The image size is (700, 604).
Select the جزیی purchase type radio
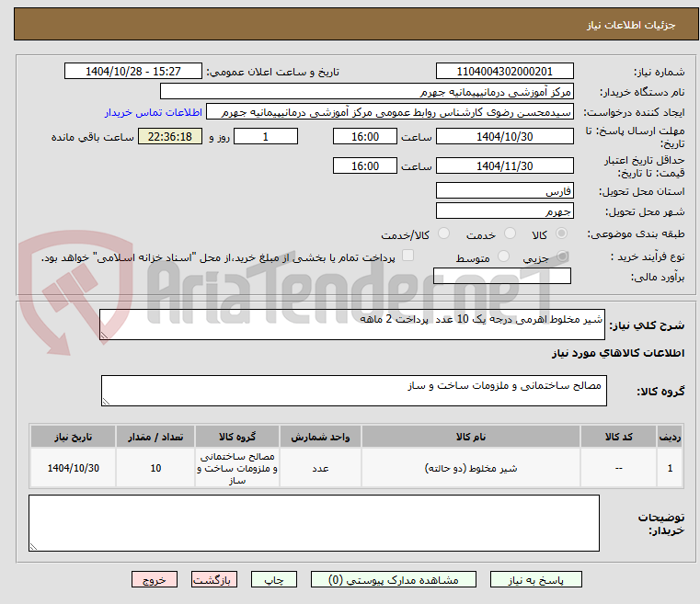pos(563,256)
